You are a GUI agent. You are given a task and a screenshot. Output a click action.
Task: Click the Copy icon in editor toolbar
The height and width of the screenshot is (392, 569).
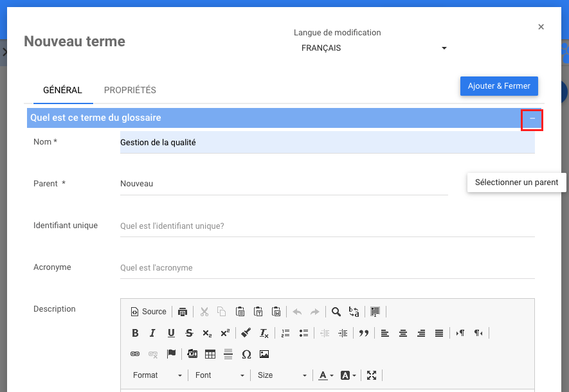click(x=222, y=312)
